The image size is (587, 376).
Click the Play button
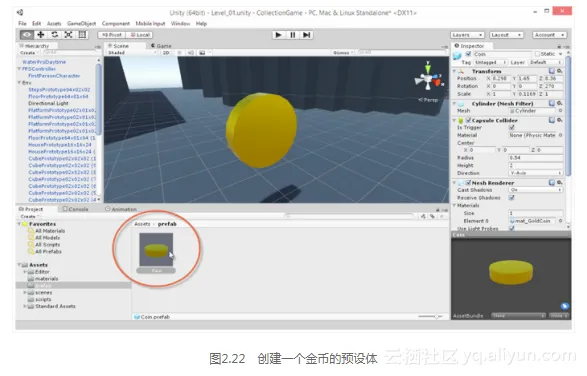(x=278, y=35)
